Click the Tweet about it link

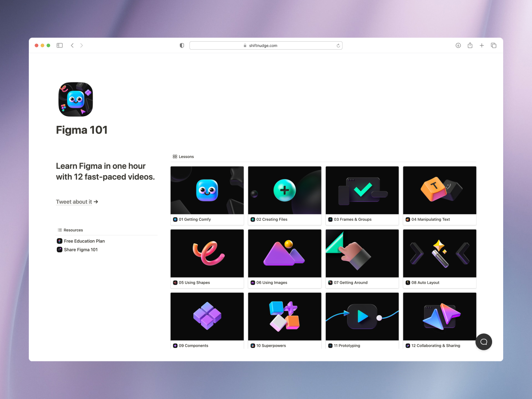click(74, 202)
